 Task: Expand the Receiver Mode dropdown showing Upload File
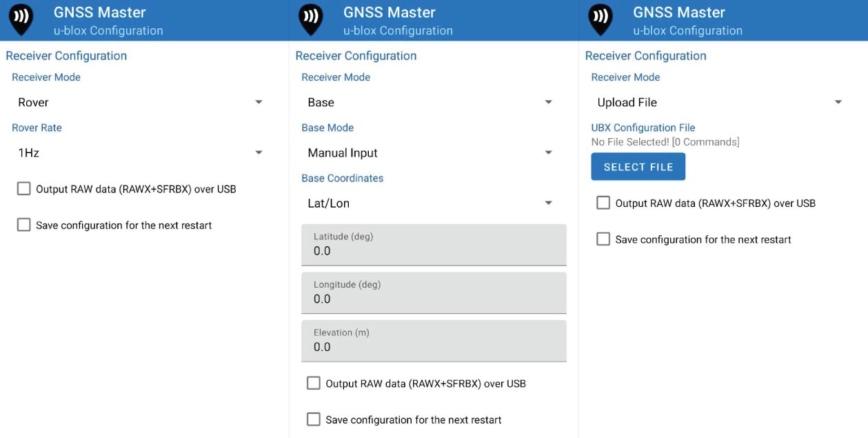[x=717, y=101]
